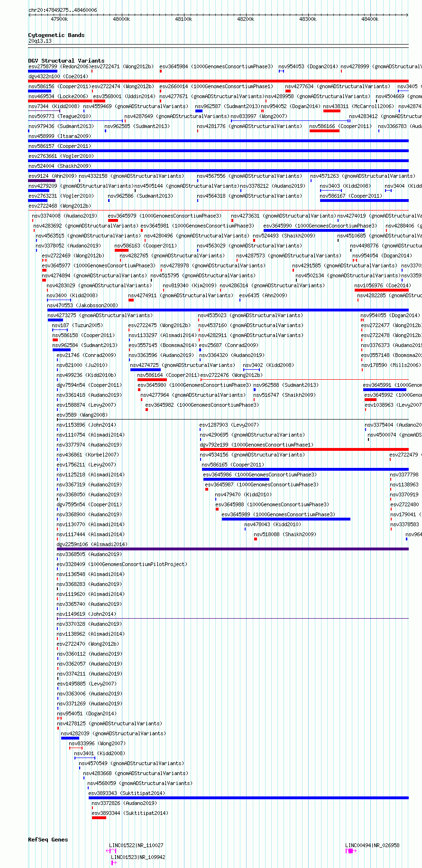
Task: Select variant nsv821000 (Ju2010)
Action: coord(83,365)
